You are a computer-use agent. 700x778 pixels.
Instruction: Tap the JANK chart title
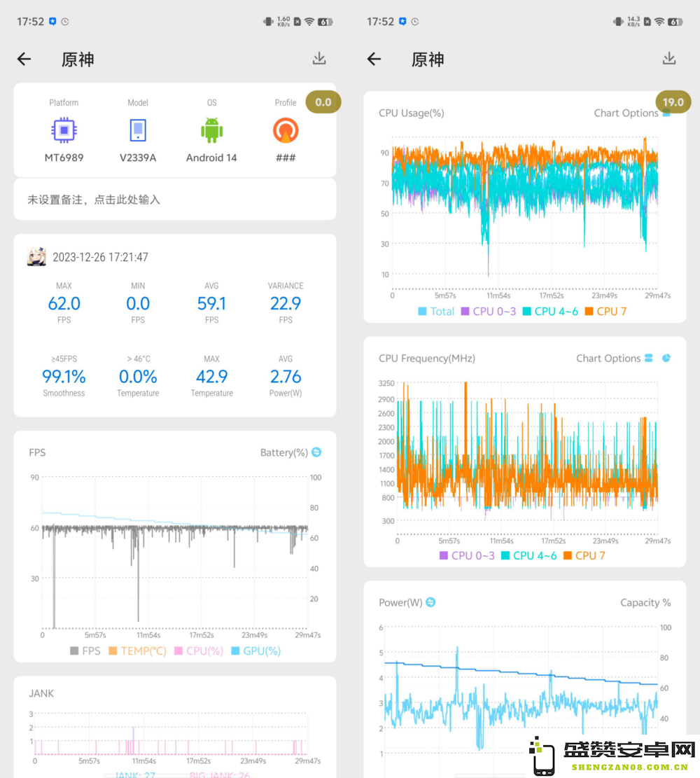pyautogui.click(x=41, y=693)
